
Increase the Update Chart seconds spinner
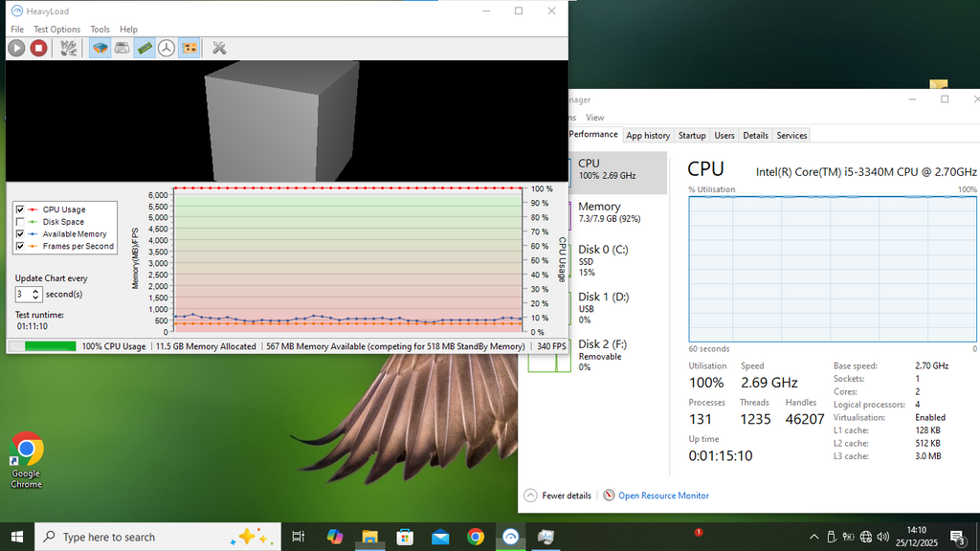[36, 291]
